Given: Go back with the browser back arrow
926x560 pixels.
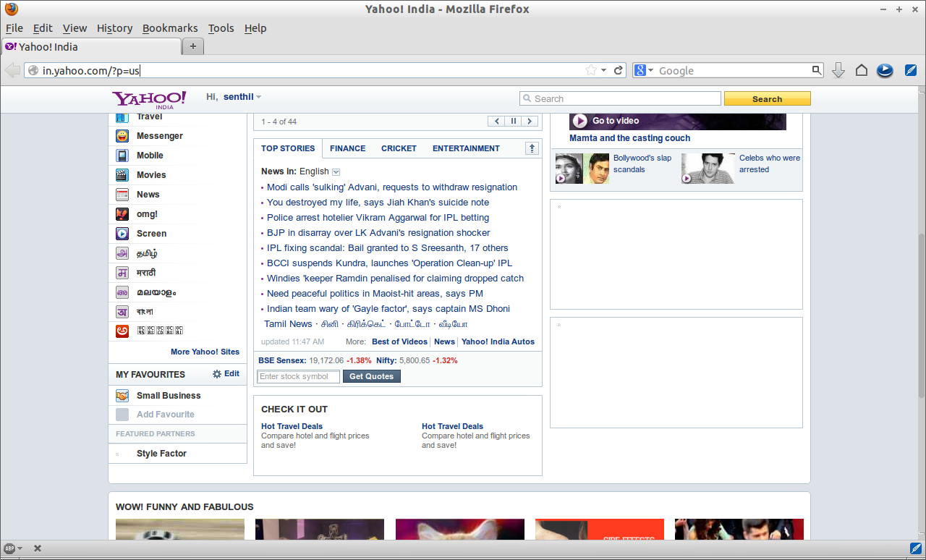Looking at the screenshot, I should (12, 70).
